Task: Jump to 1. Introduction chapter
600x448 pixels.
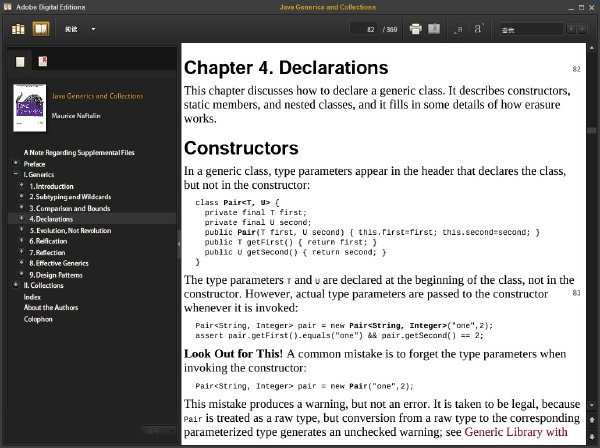Action: click(51, 186)
